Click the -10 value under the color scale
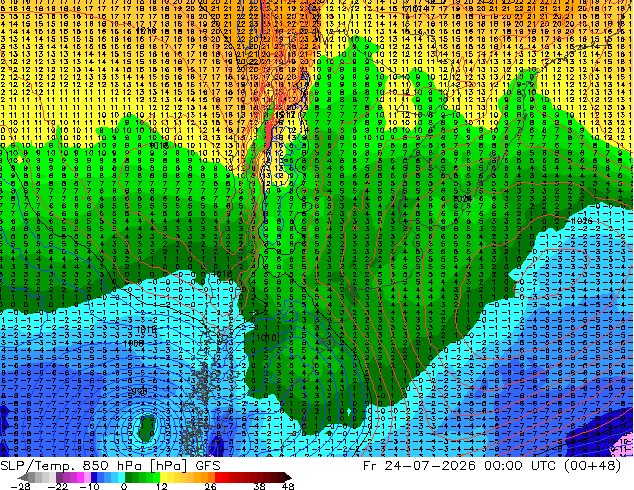The width and height of the screenshot is (634, 490). pos(89,486)
